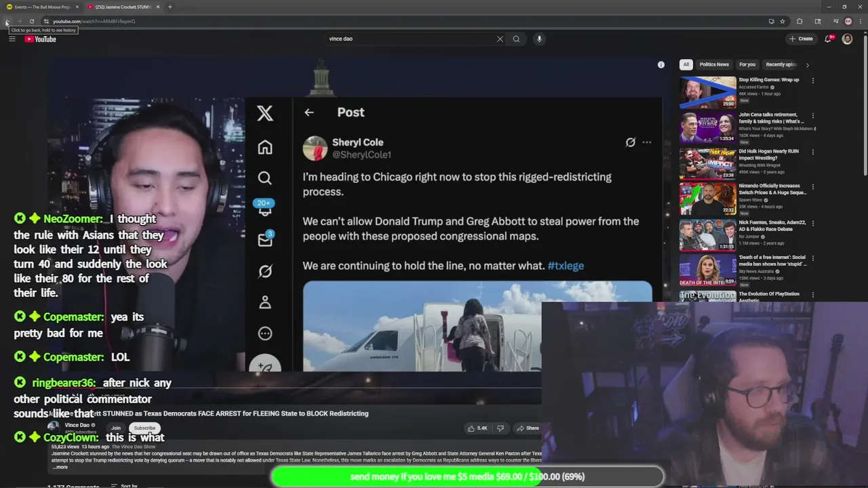Viewport: 868px width, 488px height.
Task: Open 'The Vince Dao Show' link in description
Action: click(134, 447)
